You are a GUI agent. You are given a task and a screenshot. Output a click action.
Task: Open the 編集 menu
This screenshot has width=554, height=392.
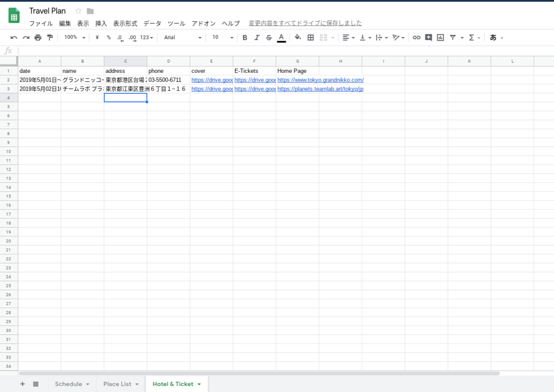(65, 23)
